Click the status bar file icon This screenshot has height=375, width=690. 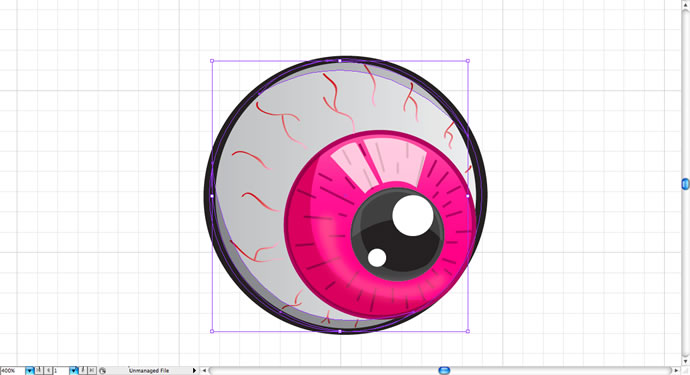coord(103,371)
